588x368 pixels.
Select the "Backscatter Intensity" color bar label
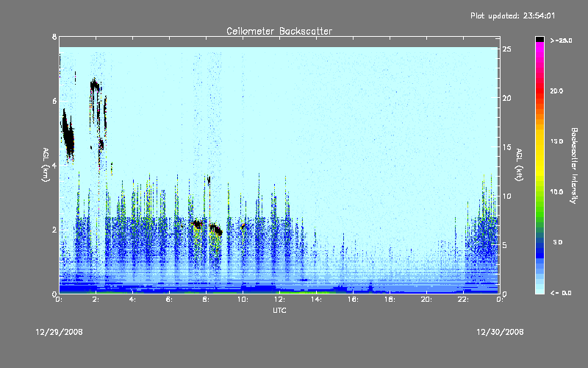click(x=574, y=166)
